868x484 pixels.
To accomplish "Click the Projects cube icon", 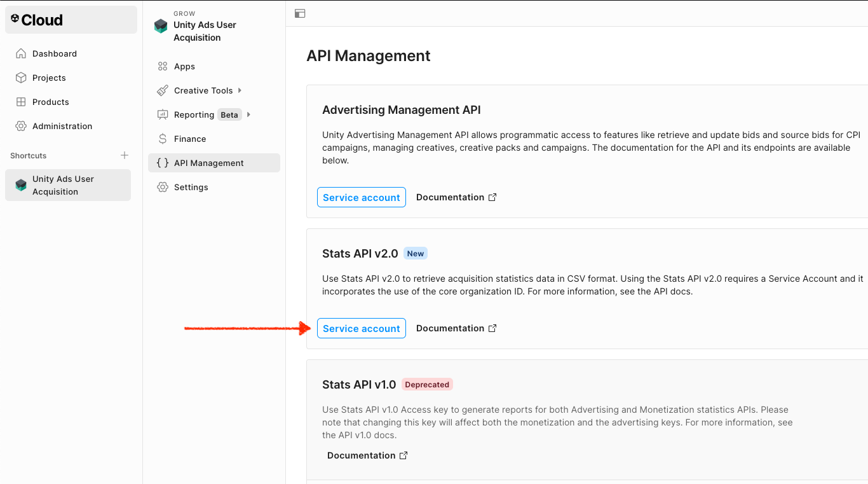I will point(21,78).
